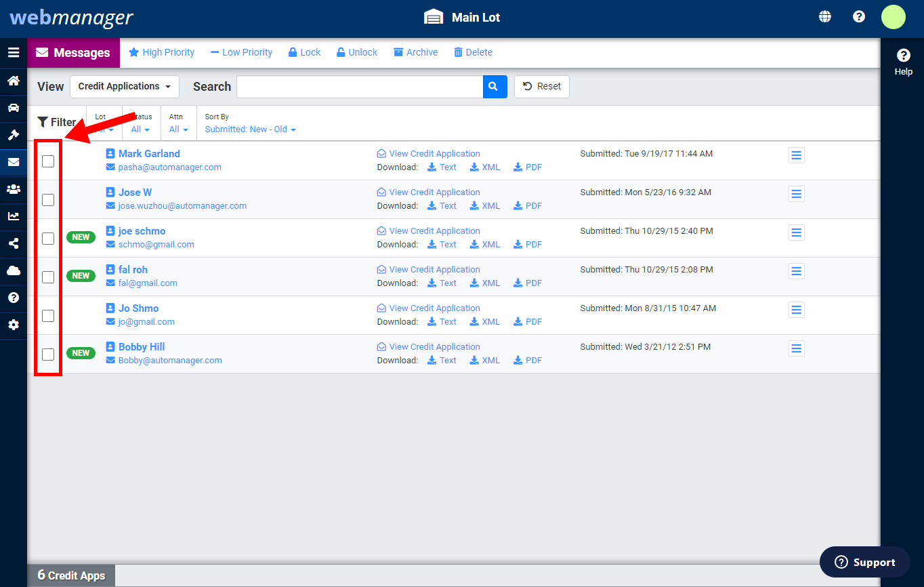Select the car vehicles icon in sidebar
Viewport: 924px width, 587px height.
pos(14,108)
